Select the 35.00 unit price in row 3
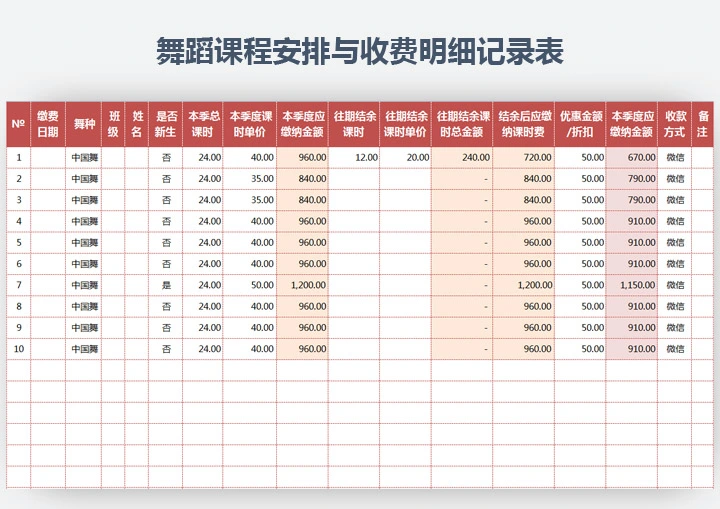Screen dimensions: 720x509 click(250, 200)
